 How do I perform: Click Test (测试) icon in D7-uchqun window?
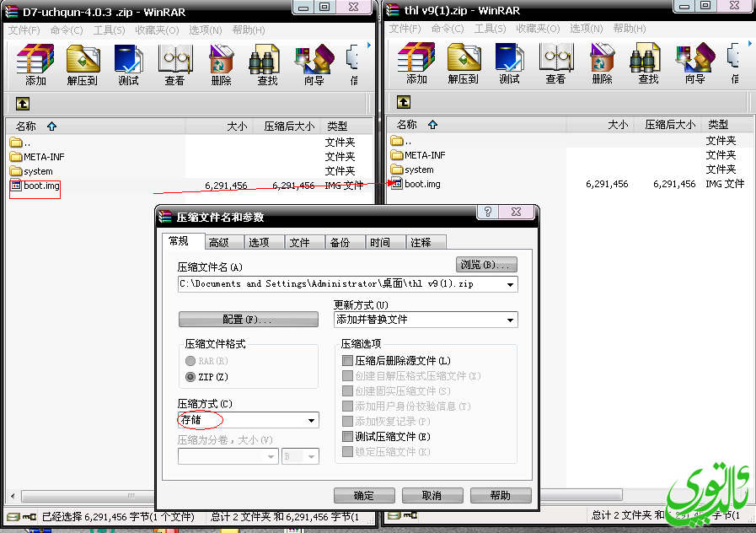pyautogui.click(x=128, y=65)
